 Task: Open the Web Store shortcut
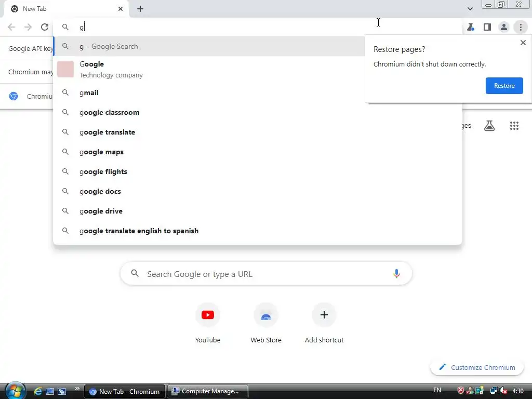pos(266,323)
